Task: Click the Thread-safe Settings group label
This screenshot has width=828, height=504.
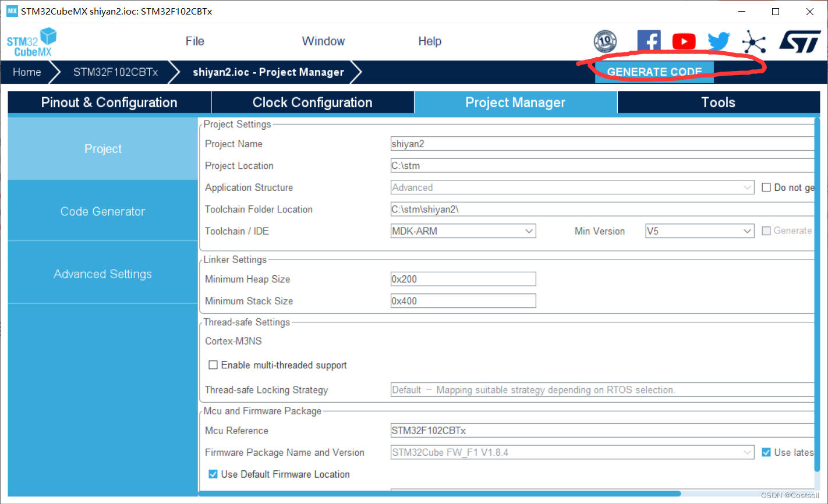Action: point(247,322)
